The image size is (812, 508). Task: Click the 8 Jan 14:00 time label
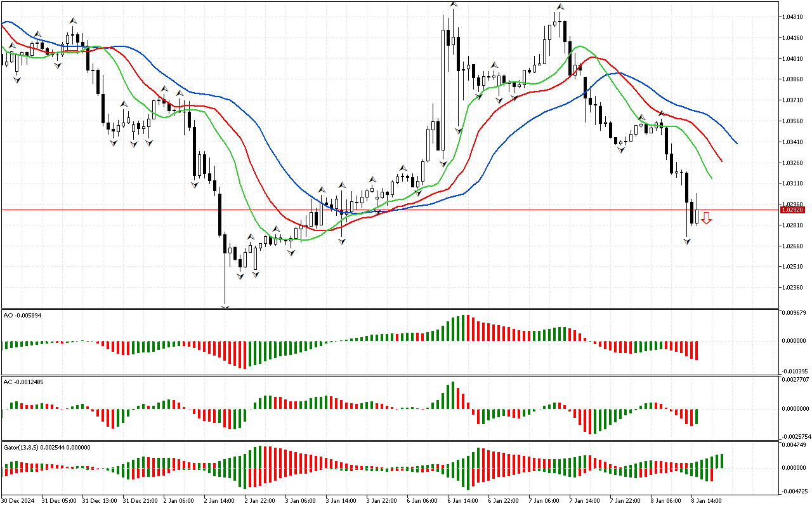pyautogui.click(x=707, y=500)
